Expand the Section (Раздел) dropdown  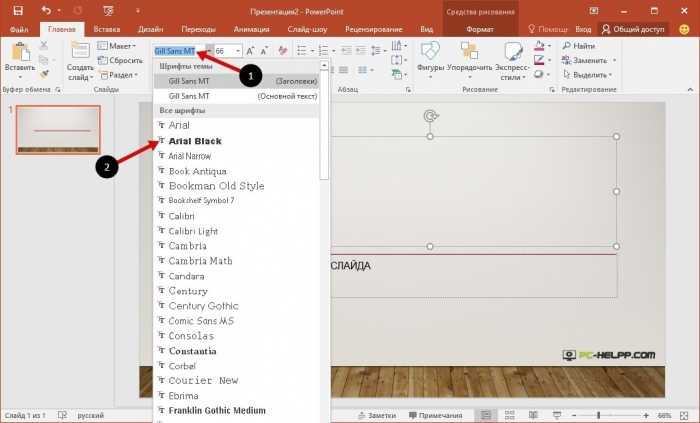pyautogui.click(x=119, y=75)
